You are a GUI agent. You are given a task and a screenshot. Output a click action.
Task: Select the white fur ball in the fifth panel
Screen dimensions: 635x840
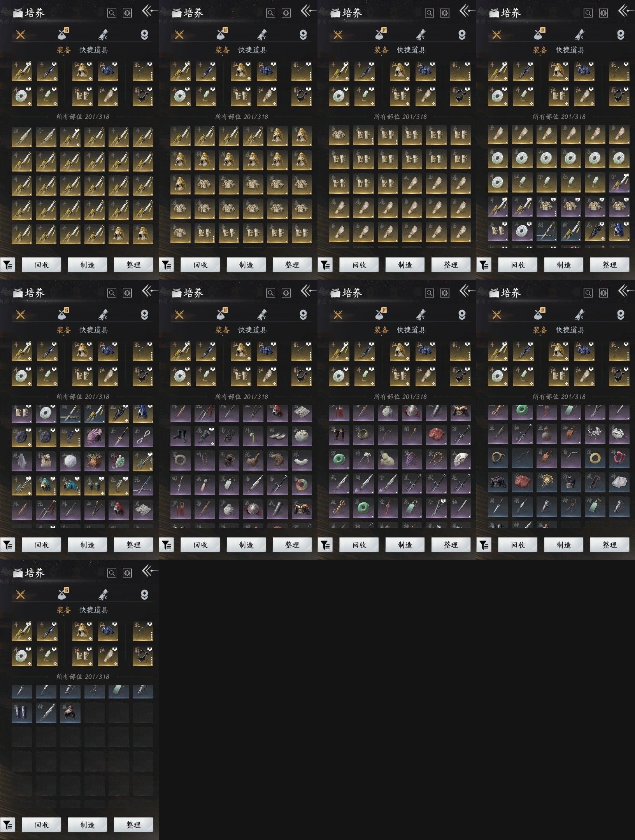[x=70, y=461]
